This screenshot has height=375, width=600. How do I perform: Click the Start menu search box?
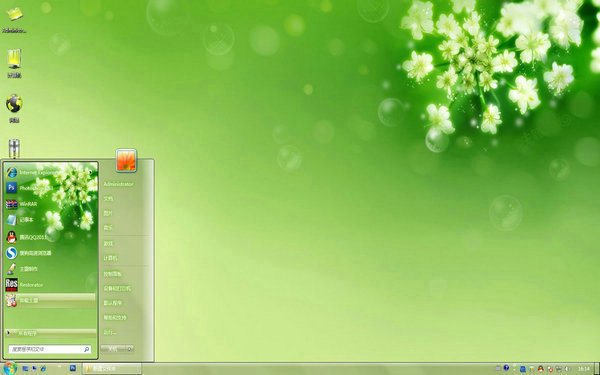[50, 349]
